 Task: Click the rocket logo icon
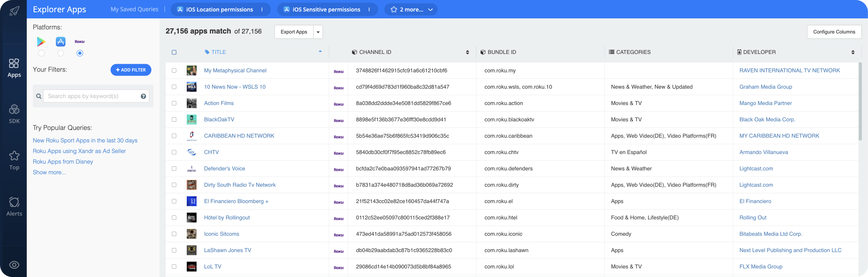(14, 10)
